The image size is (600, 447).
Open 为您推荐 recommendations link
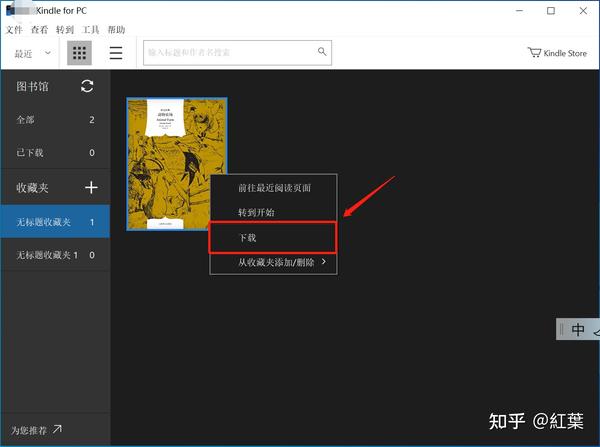(36, 430)
